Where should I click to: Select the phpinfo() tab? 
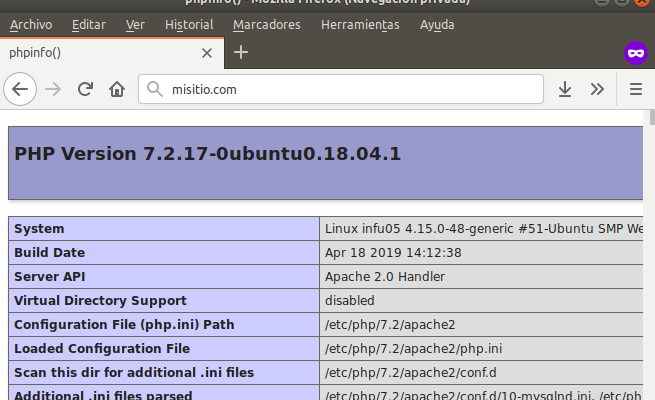click(112, 53)
